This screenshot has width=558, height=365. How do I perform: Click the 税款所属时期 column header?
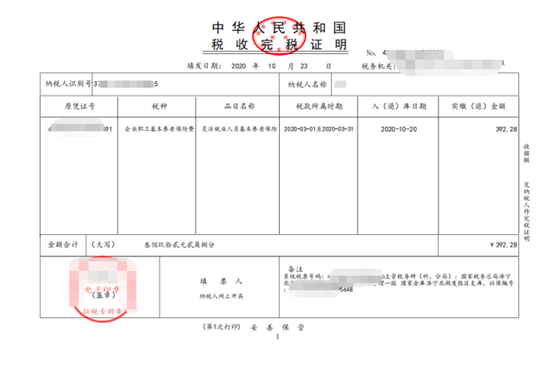[x=319, y=106]
